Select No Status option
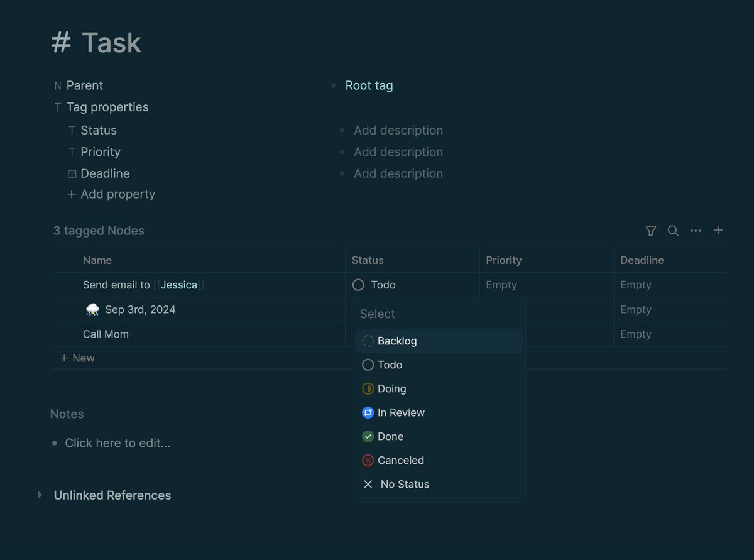 tap(439, 484)
